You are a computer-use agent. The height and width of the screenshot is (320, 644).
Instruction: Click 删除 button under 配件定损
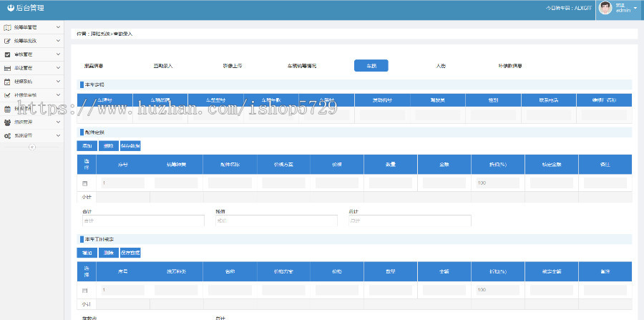[109, 146]
